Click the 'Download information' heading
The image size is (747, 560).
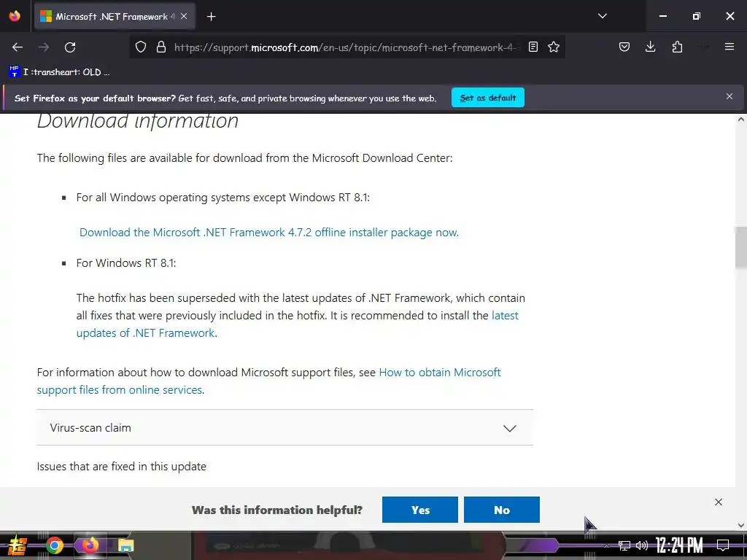pos(138,120)
